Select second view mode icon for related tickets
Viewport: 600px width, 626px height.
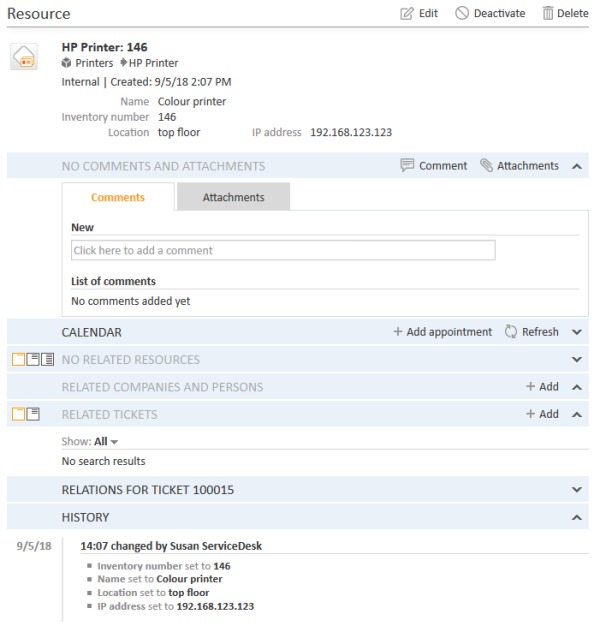(33, 414)
